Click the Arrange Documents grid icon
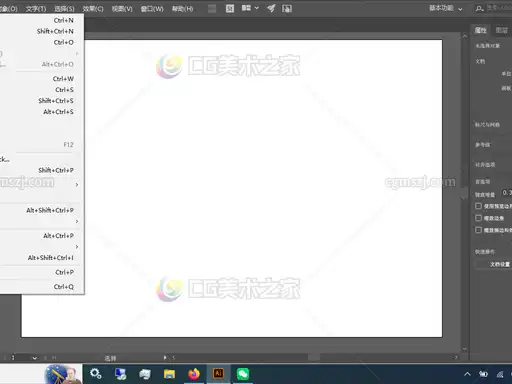 (246, 8)
